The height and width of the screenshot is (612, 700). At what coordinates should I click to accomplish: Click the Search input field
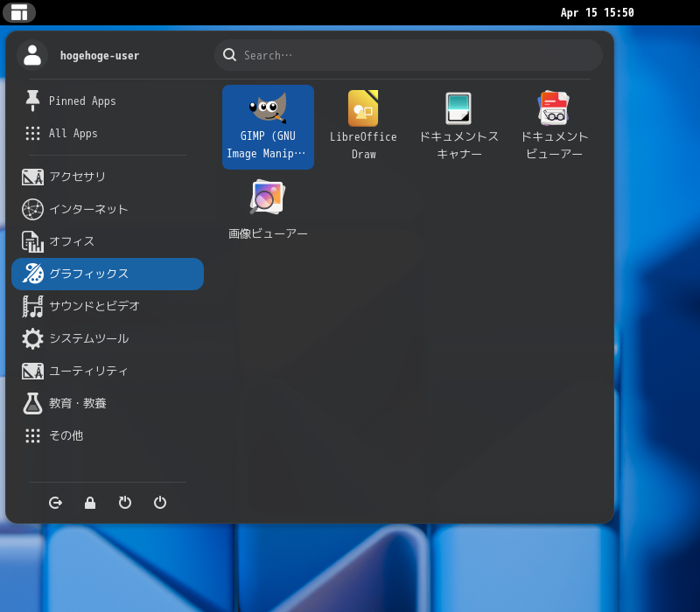(x=409, y=55)
